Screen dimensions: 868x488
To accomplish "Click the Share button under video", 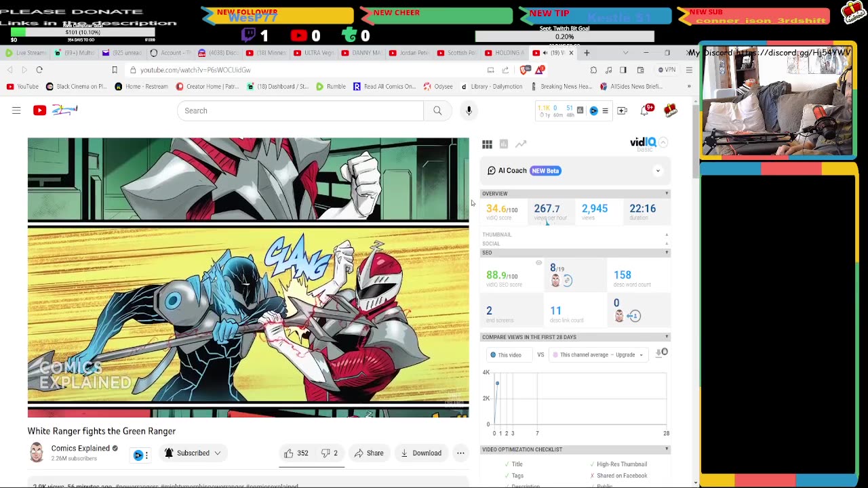I will point(369,453).
